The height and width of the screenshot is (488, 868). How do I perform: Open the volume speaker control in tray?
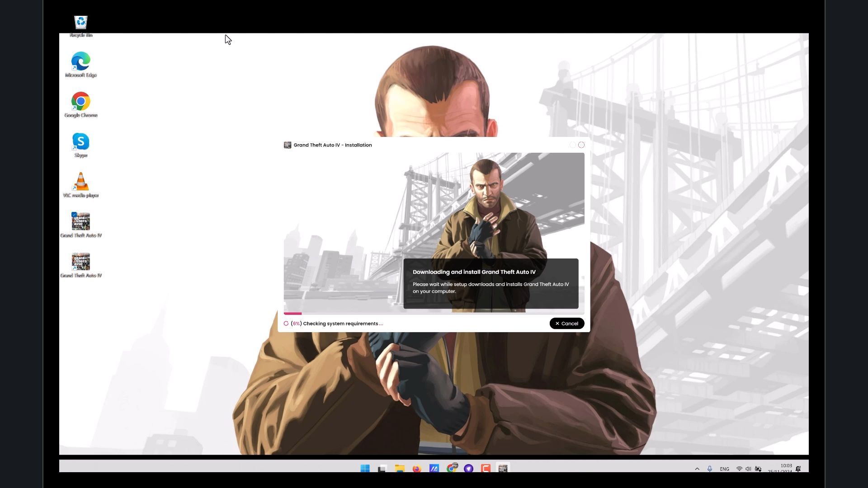click(x=748, y=469)
